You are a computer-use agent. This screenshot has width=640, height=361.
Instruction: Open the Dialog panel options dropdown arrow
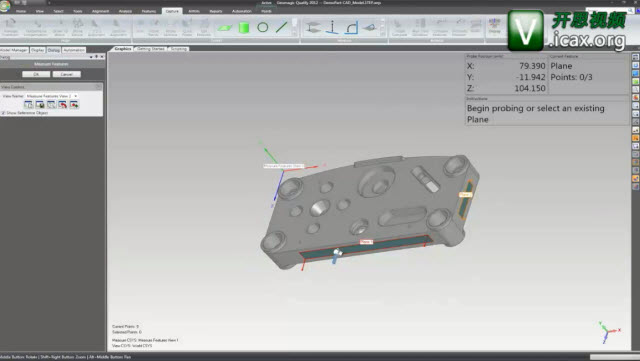tap(91, 57)
